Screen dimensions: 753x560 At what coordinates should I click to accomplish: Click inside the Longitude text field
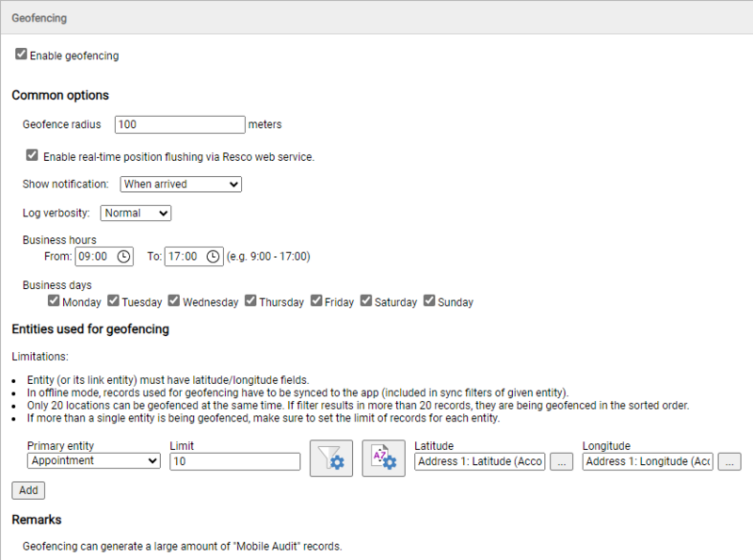(x=645, y=461)
